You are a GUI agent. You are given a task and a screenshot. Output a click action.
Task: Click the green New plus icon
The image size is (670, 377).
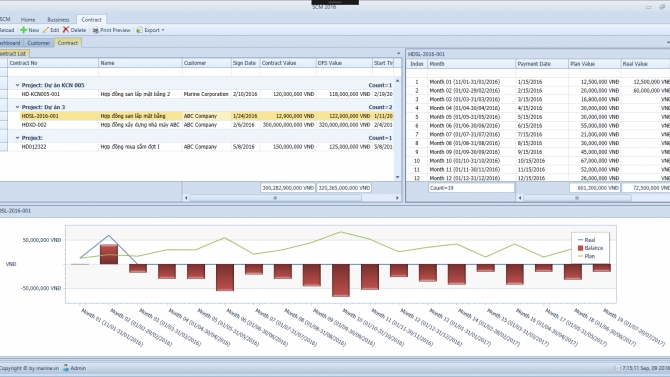pos(24,30)
